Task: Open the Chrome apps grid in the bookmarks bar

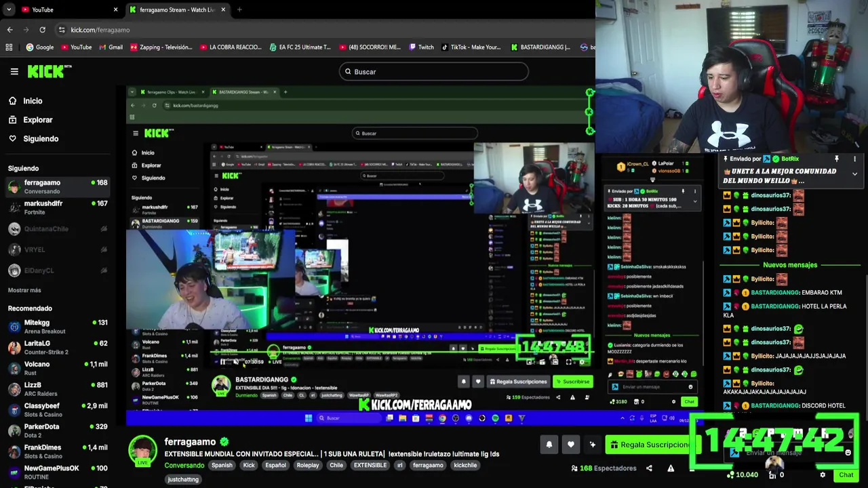Action: tap(9, 47)
